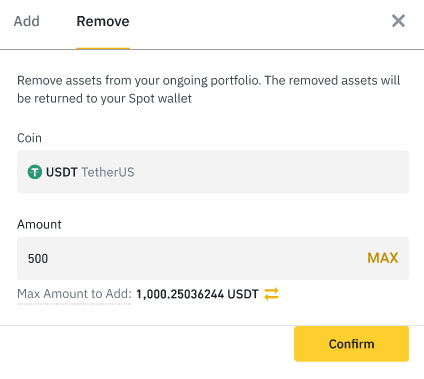Close the dialog with the X icon
Screen dimensions: 424x379
(398, 21)
